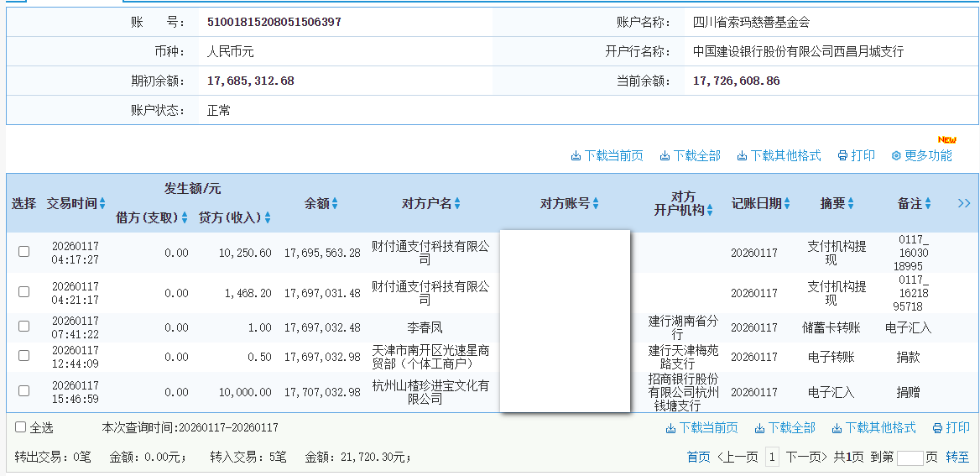
Task: Tick the checkbox for the 04:17:27 transaction
Action: (24, 252)
